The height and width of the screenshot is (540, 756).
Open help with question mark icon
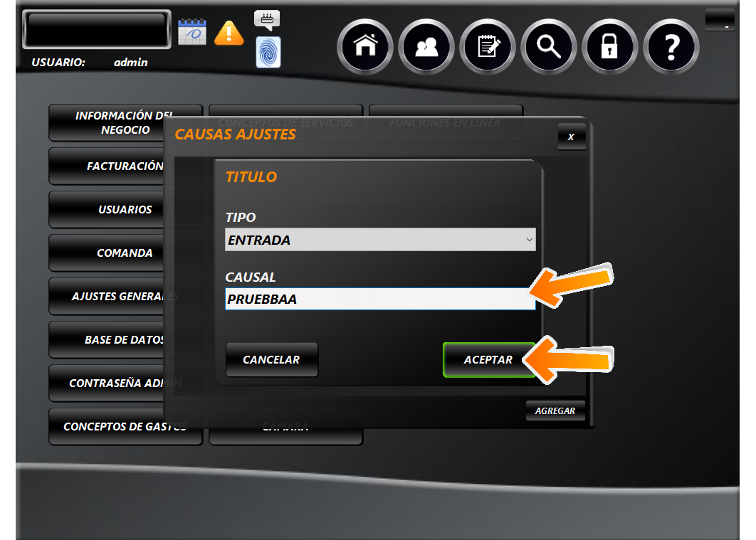tap(671, 48)
